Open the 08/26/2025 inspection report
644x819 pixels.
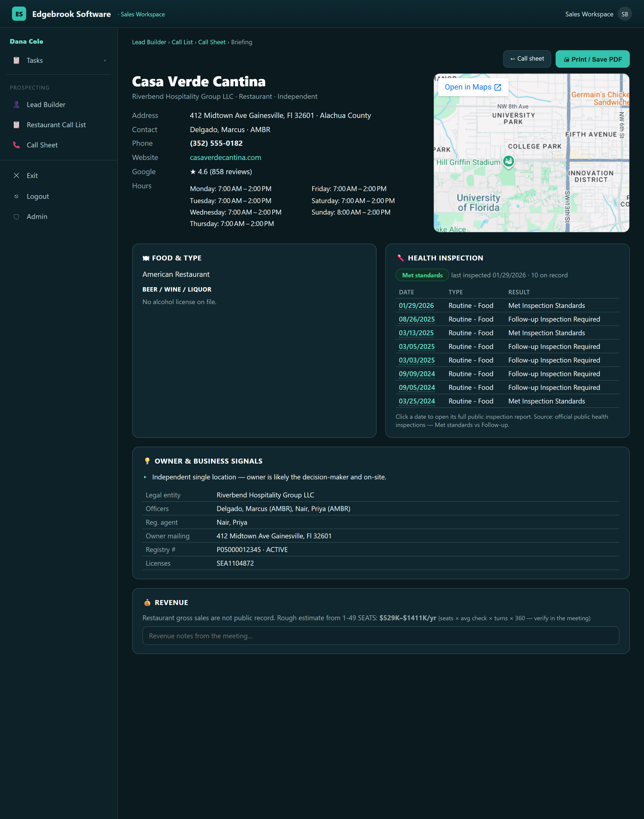pyautogui.click(x=417, y=319)
